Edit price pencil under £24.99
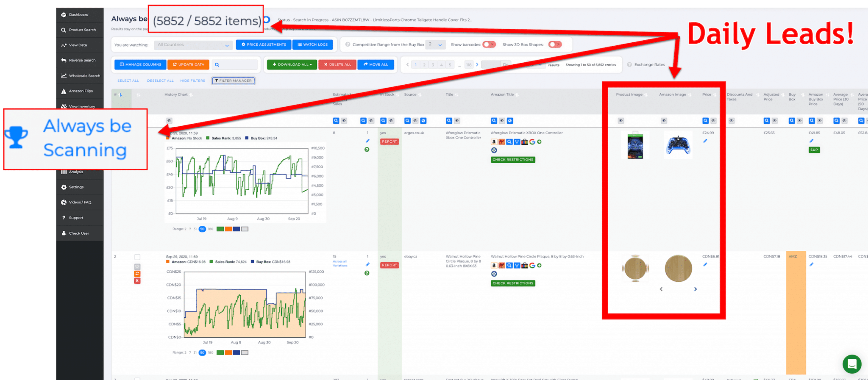The image size is (868, 380). 705,141
